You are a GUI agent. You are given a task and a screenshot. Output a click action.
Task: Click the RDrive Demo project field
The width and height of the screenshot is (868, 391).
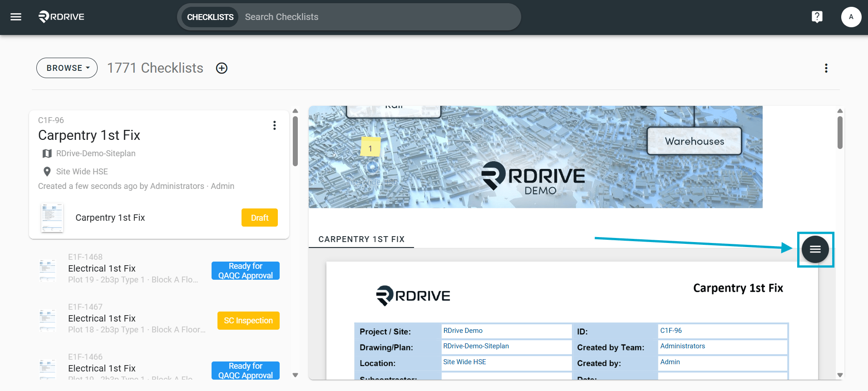(507, 331)
